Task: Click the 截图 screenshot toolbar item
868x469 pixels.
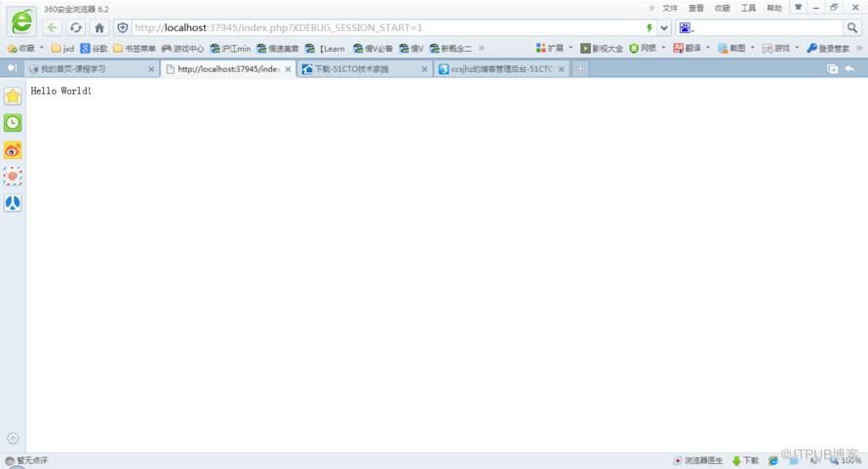Action: click(x=731, y=48)
